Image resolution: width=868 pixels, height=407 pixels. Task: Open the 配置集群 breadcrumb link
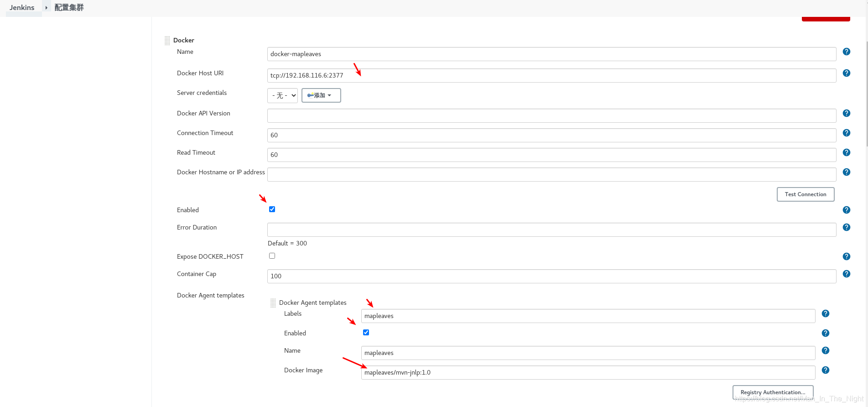(x=69, y=8)
